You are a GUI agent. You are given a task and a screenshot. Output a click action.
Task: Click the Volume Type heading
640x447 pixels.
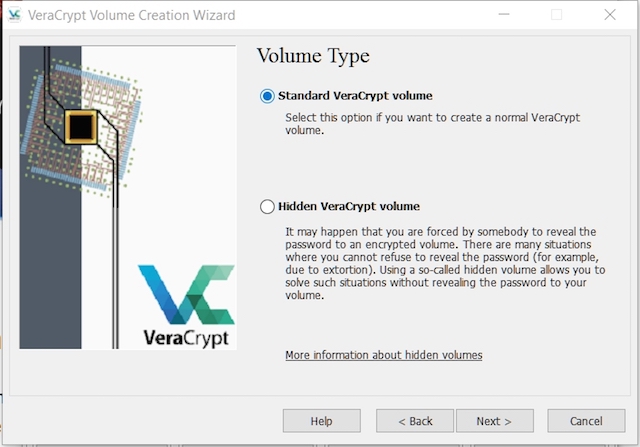point(313,56)
